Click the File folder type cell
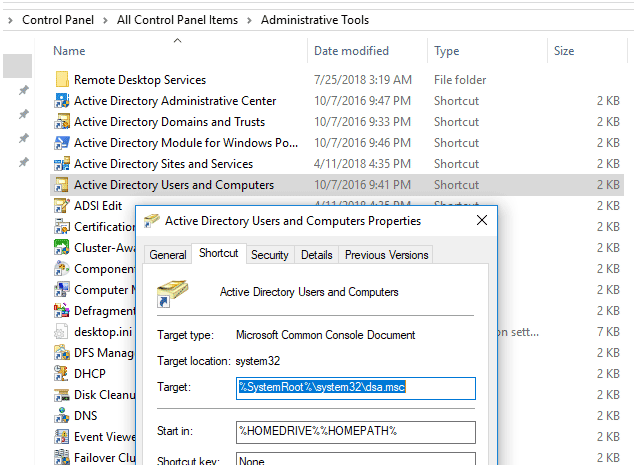Image resolution: width=643 pixels, height=470 pixels. point(460,80)
